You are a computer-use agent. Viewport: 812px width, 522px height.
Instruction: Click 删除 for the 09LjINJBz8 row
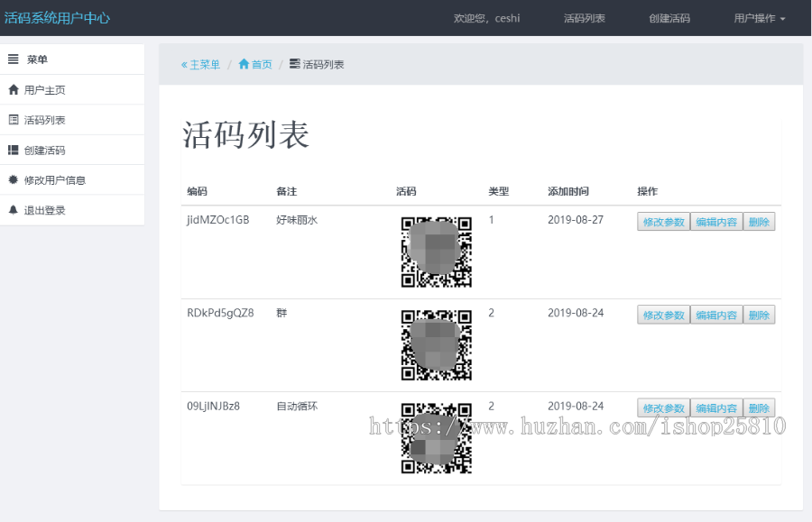tap(759, 408)
